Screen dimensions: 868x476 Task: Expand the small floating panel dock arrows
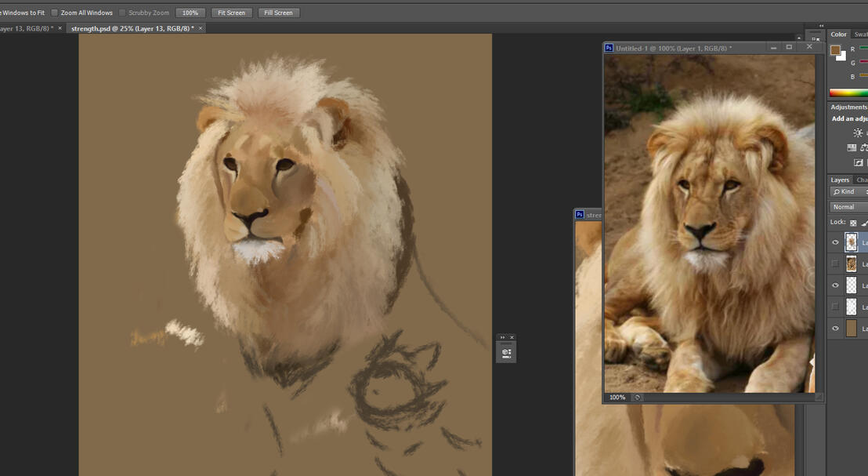[502, 338]
